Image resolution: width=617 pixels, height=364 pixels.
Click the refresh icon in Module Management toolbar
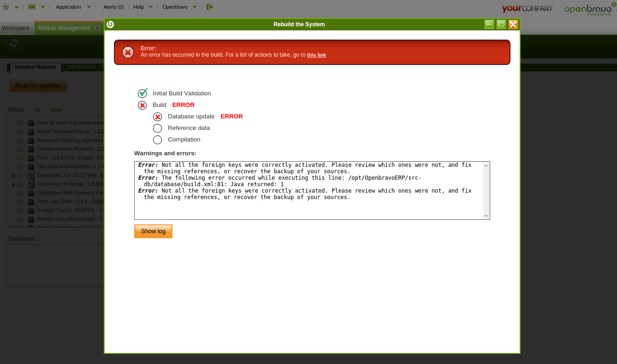[x=14, y=43]
